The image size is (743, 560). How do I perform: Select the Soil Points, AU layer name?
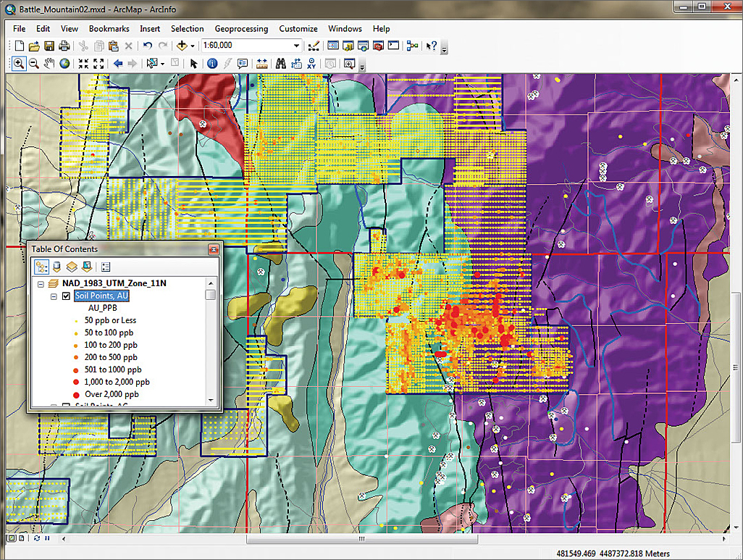(x=101, y=296)
